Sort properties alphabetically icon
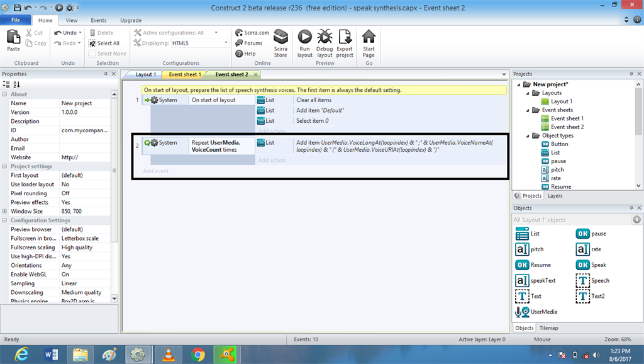This screenshot has height=364, width=644. point(16,84)
